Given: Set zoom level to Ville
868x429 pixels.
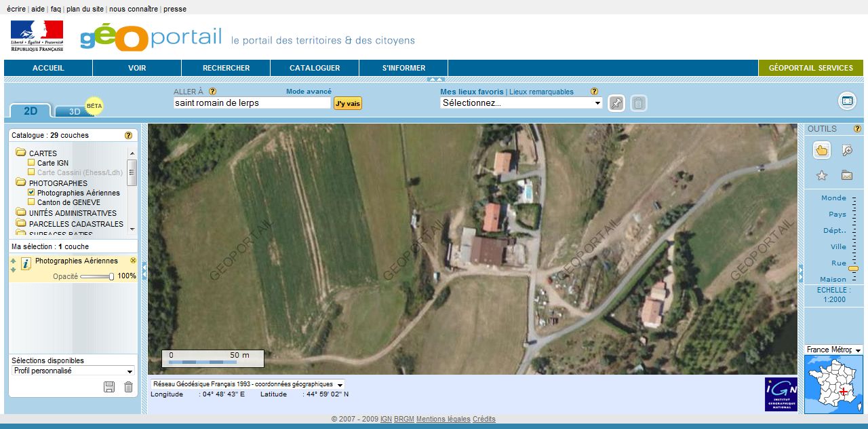Looking at the screenshot, I should [x=838, y=246].
